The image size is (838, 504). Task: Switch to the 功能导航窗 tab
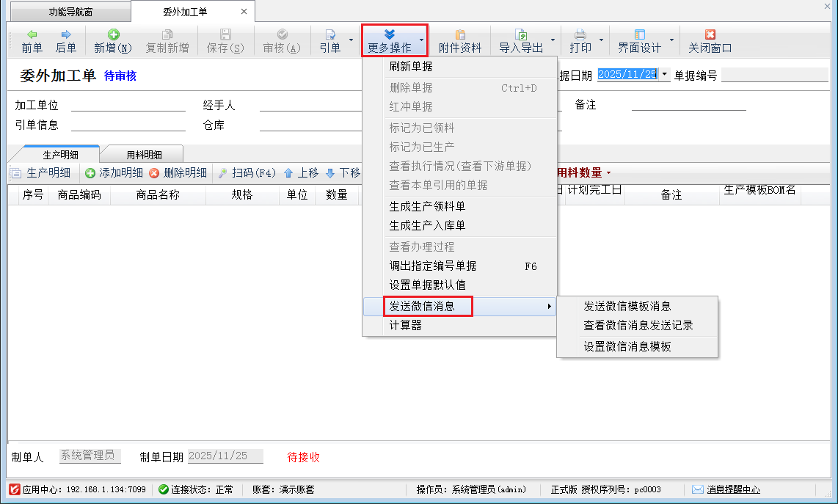click(x=70, y=12)
